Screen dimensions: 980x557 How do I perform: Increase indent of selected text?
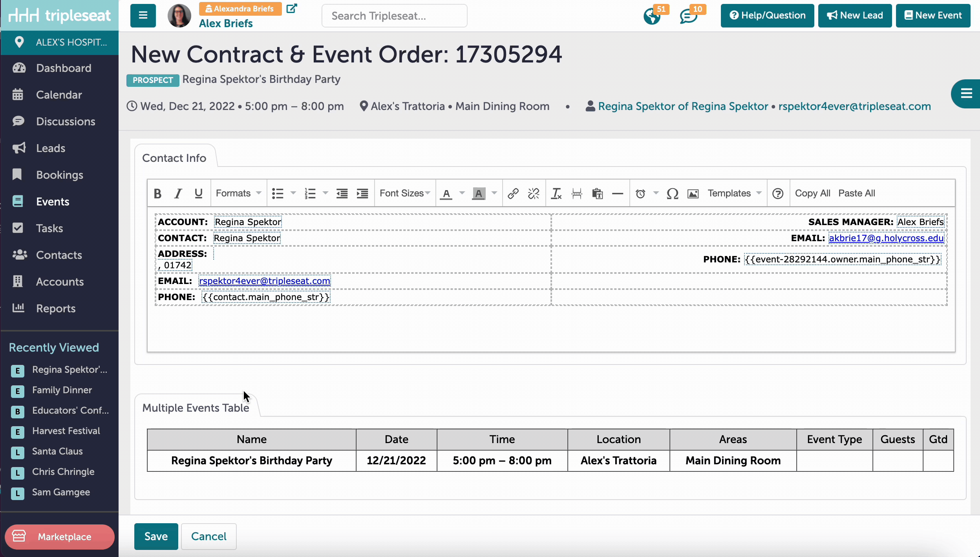pos(362,193)
